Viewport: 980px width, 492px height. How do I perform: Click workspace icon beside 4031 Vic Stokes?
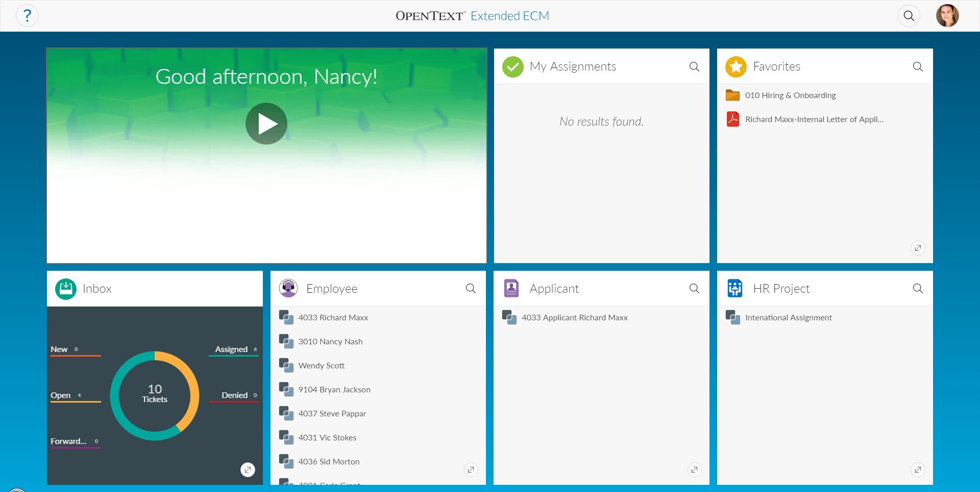pyautogui.click(x=286, y=437)
